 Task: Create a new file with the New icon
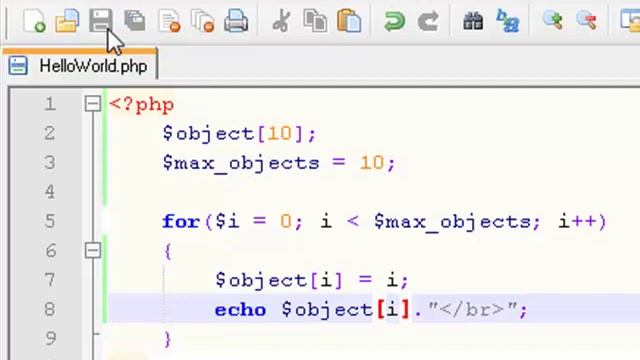point(34,21)
